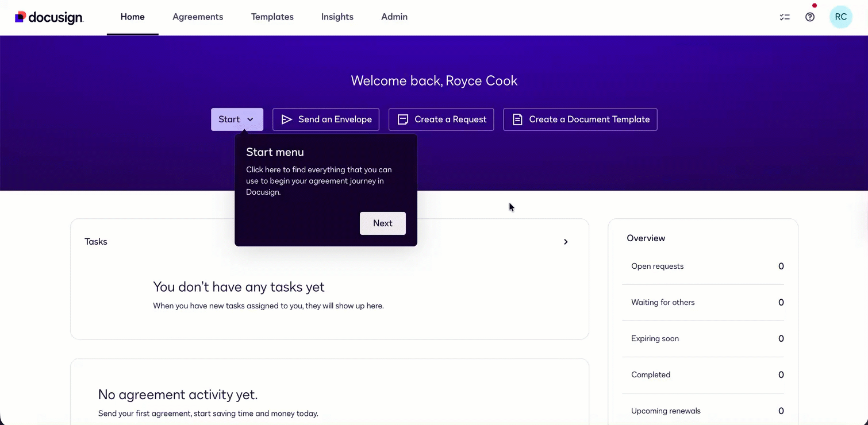Click the Send an Envelope button
The width and height of the screenshot is (868, 425).
point(326,119)
